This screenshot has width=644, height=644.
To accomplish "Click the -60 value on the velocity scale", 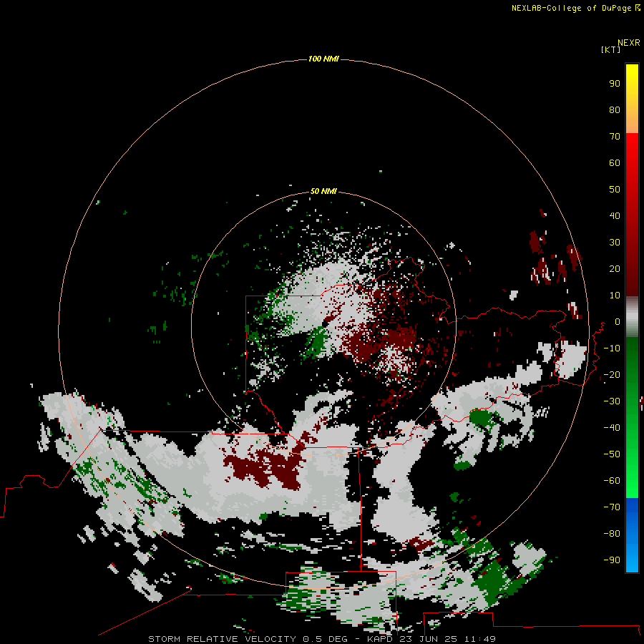I will pos(612,481).
